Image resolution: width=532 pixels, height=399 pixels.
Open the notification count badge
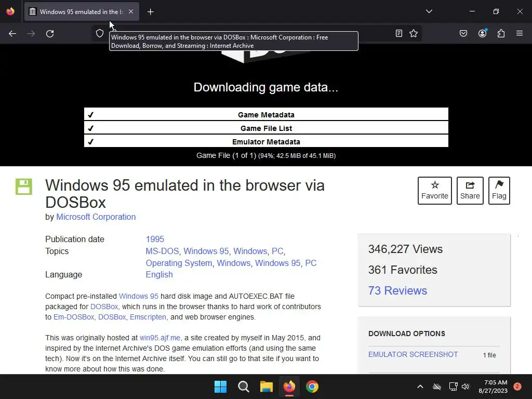(517, 387)
